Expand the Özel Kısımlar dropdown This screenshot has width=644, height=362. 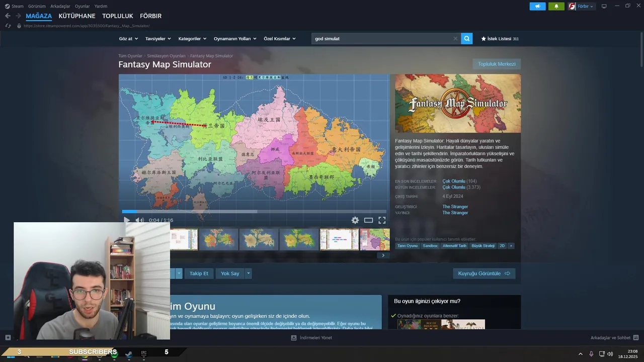(280, 39)
